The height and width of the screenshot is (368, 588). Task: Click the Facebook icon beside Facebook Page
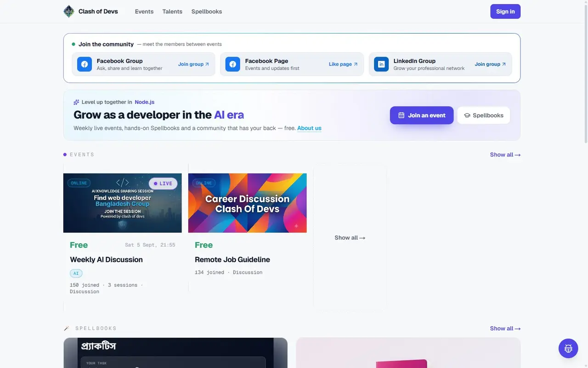coord(233,64)
